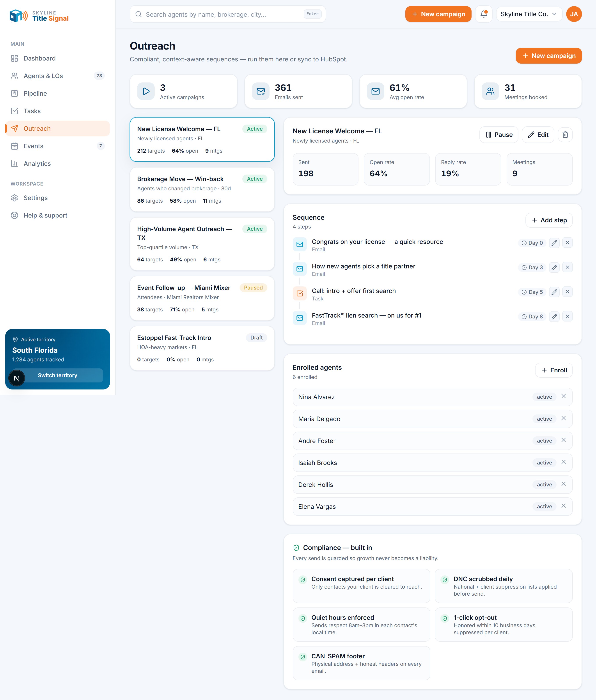Click the Day 0 timing chip
This screenshot has width=596, height=700.
[x=532, y=243]
